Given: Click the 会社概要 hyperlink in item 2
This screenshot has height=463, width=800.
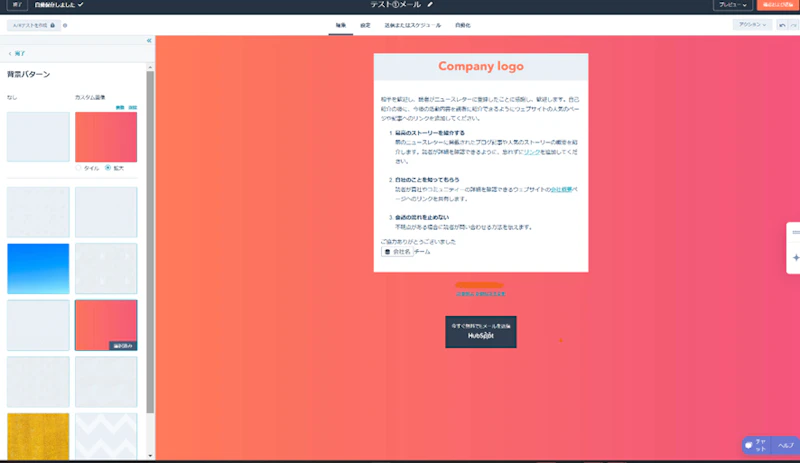Looking at the screenshot, I should (x=562, y=189).
